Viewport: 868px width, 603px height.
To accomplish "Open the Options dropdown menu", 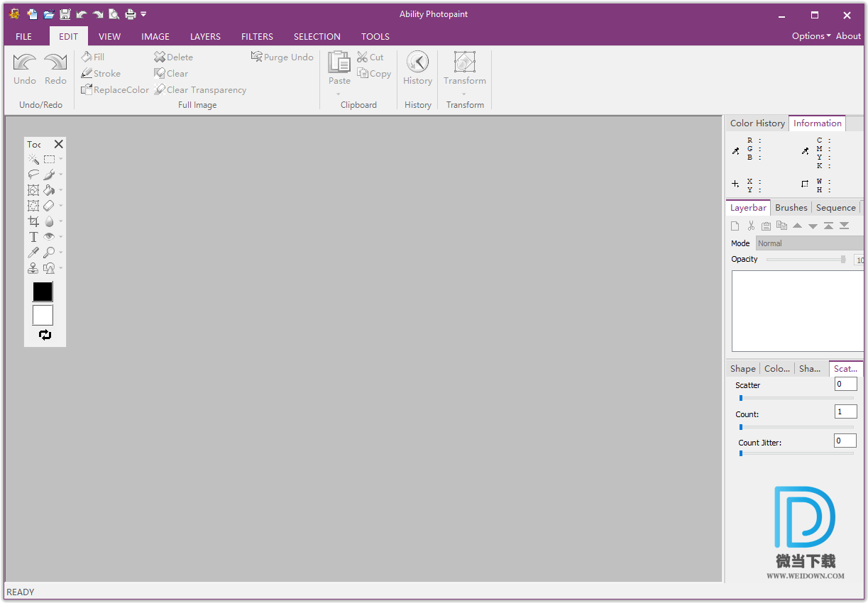I will pos(811,36).
